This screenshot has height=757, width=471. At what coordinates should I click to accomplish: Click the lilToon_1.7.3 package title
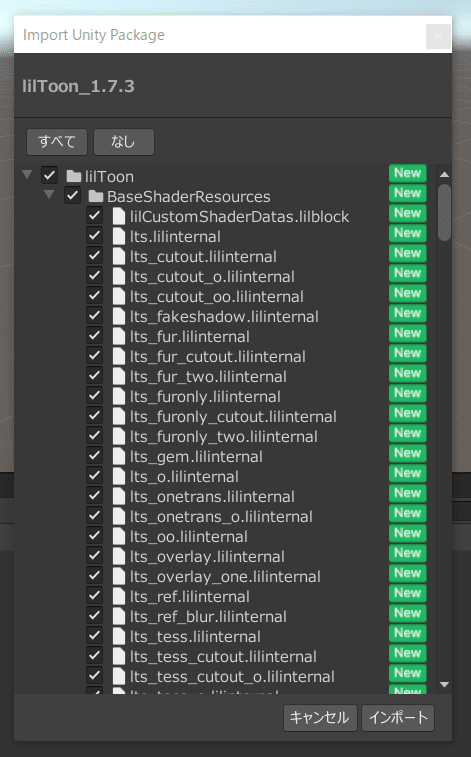coord(78,86)
